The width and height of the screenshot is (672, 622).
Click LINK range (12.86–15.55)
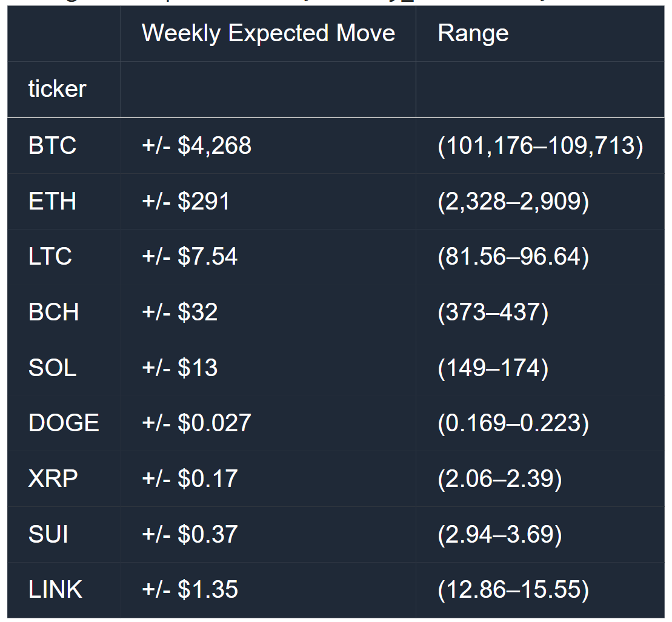[x=513, y=590]
